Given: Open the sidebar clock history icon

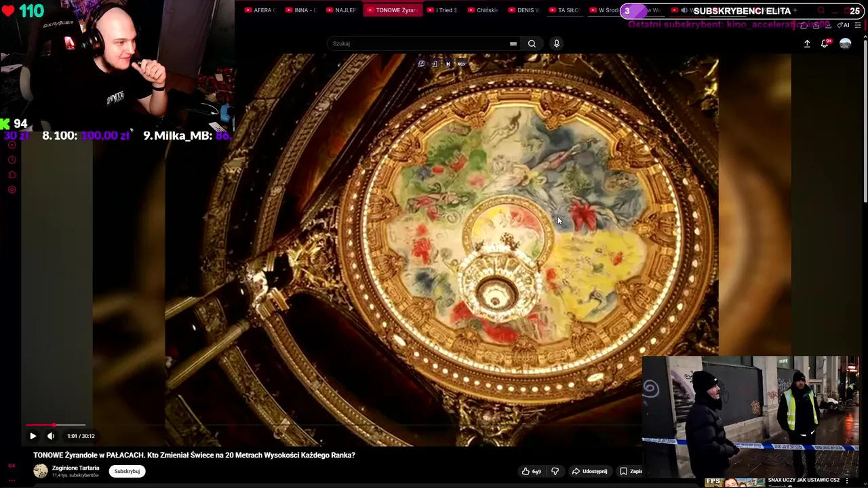Looking at the screenshot, I should (12, 160).
